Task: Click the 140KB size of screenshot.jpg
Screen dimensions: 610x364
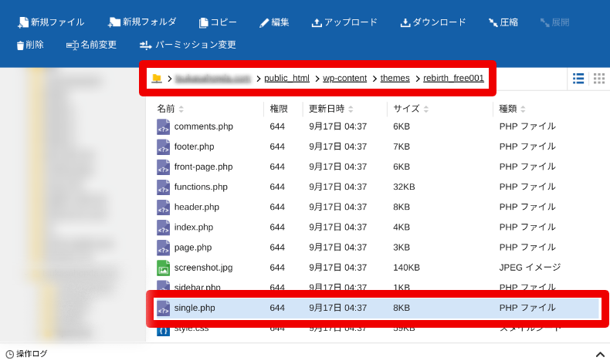Action: (x=406, y=268)
